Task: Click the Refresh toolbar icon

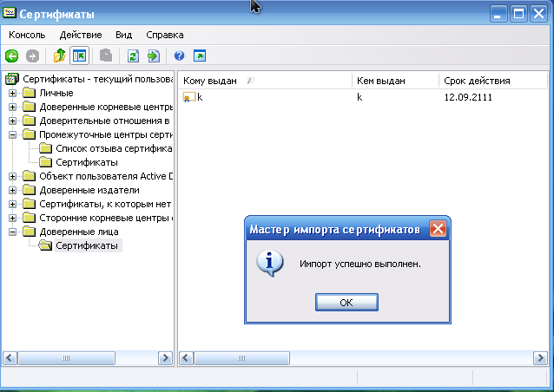Action: click(133, 56)
